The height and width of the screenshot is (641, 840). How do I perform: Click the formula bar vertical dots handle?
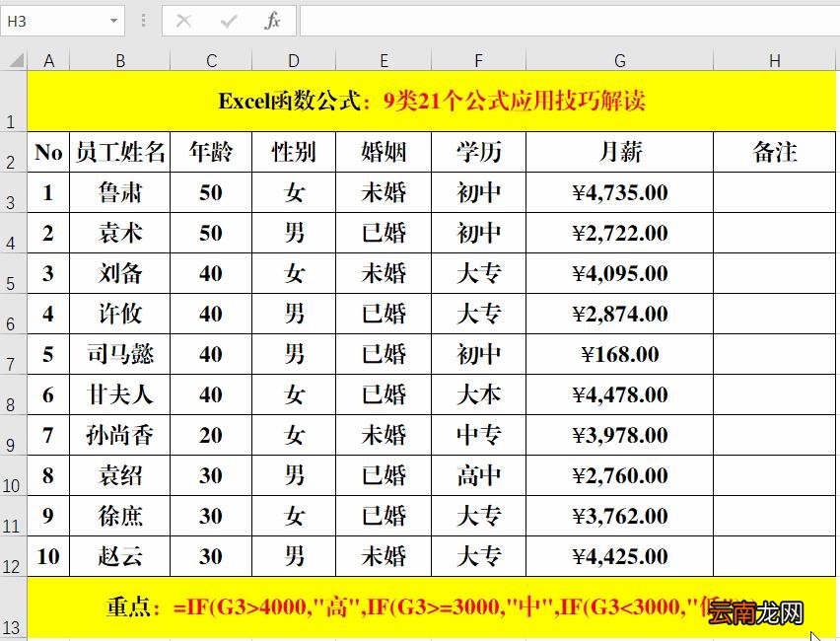pos(143,21)
